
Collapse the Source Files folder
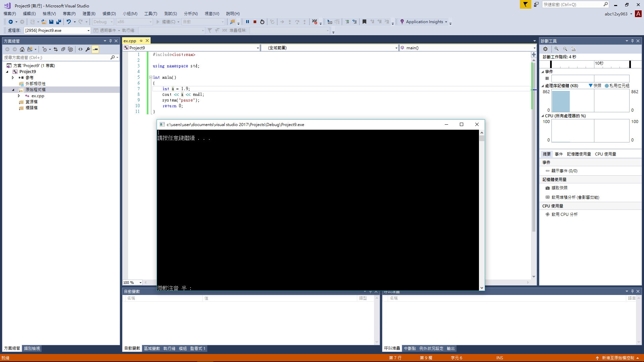(13, 90)
